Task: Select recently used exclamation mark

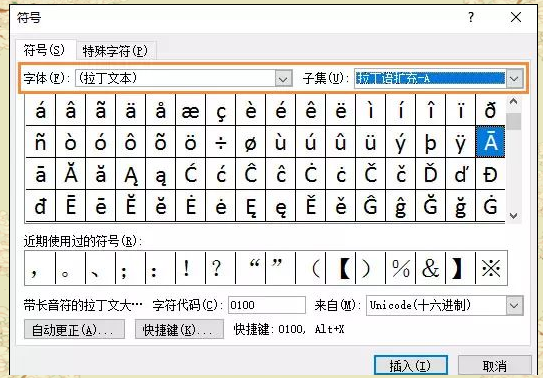Action: click(x=190, y=268)
